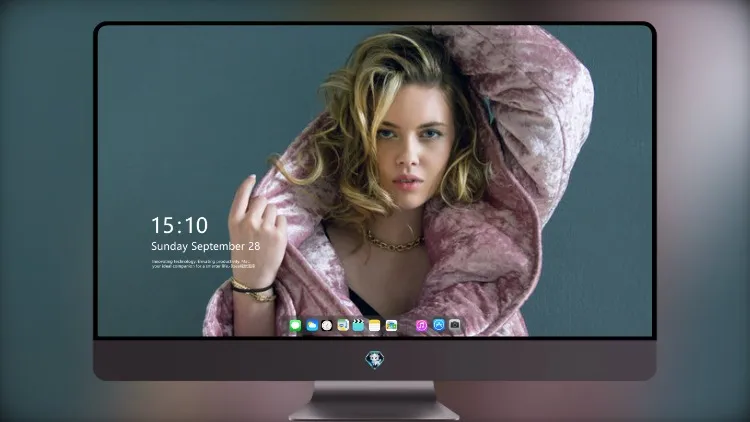Open the Weather app in dock

point(312,325)
